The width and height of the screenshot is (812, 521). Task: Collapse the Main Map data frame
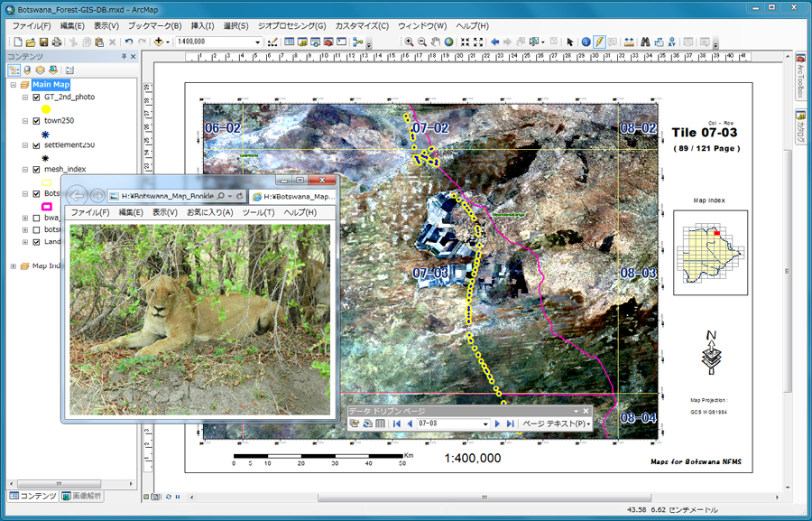tap(13, 85)
